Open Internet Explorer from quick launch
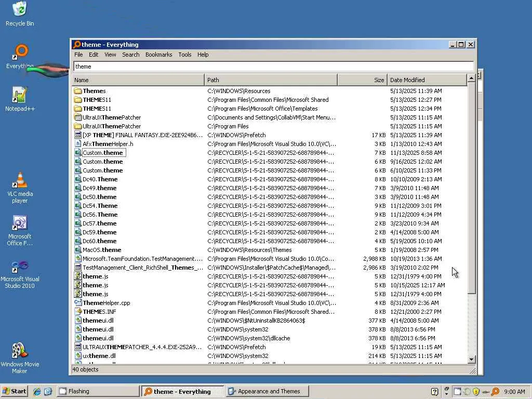Image resolution: width=532 pixels, height=399 pixels. [37, 392]
